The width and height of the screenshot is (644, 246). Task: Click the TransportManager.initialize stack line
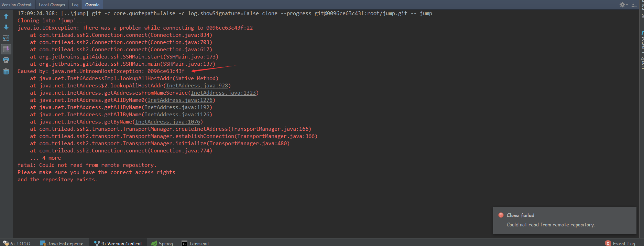[x=160, y=143]
